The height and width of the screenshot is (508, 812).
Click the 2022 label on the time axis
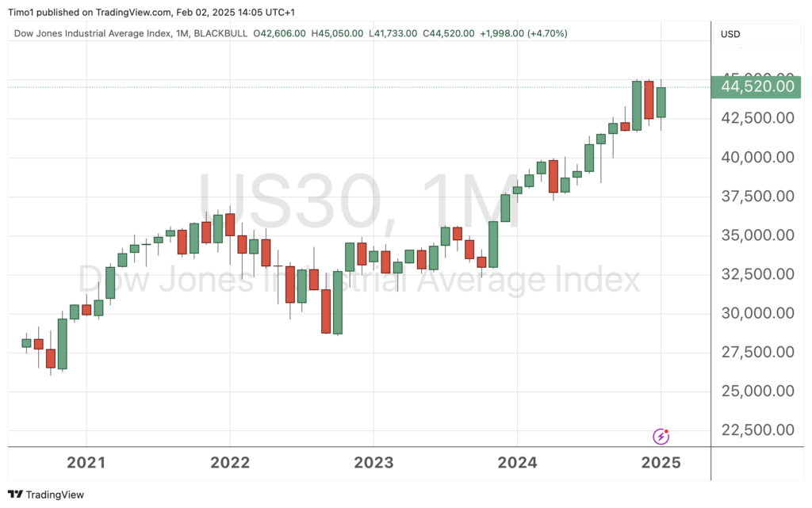point(230,463)
